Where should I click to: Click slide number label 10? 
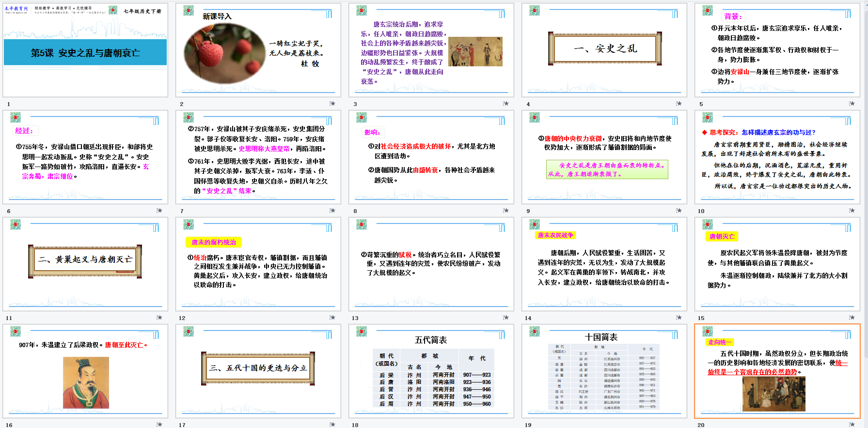701,211
